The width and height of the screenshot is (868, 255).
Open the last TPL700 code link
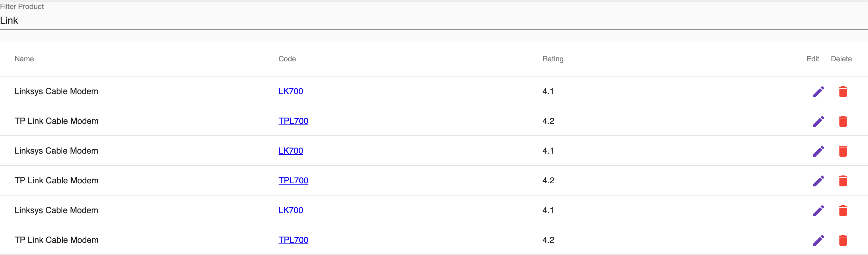tap(293, 240)
